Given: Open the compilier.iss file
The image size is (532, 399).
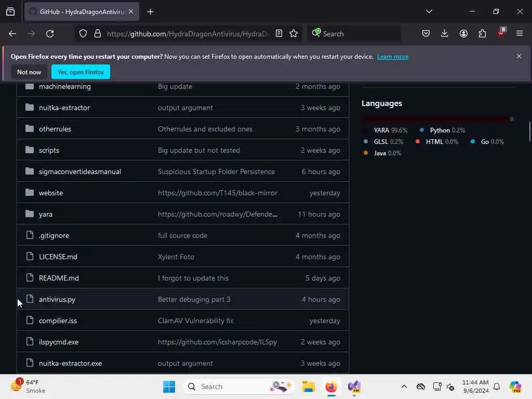Looking at the screenshot, I should coord(58,321).
